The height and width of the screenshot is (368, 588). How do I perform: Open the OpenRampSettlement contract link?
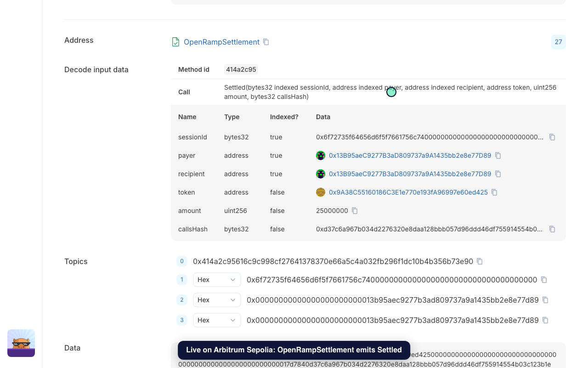(x=221, y=42)
